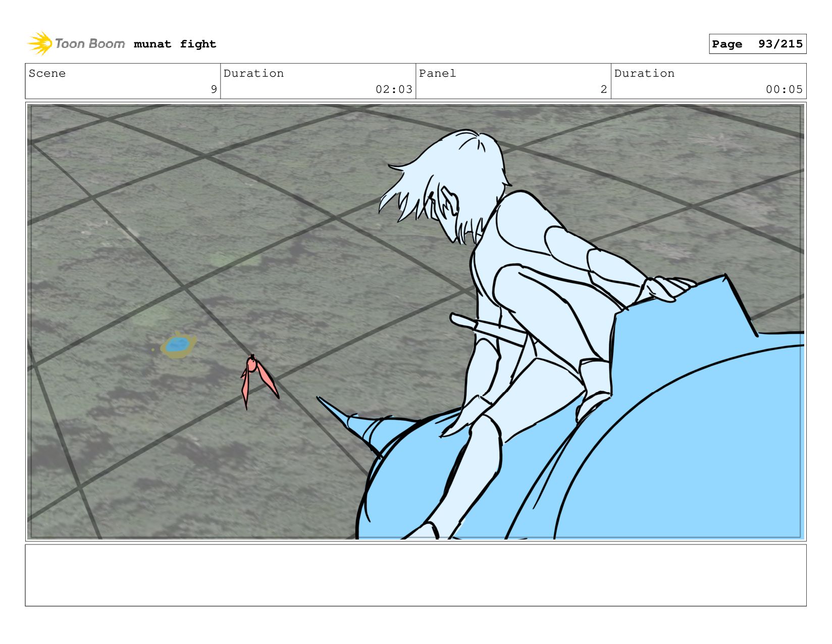Click the Duration label beside the Scene cell
The width and height of the screenshot is (832, 644).
(x=253, y=73)
